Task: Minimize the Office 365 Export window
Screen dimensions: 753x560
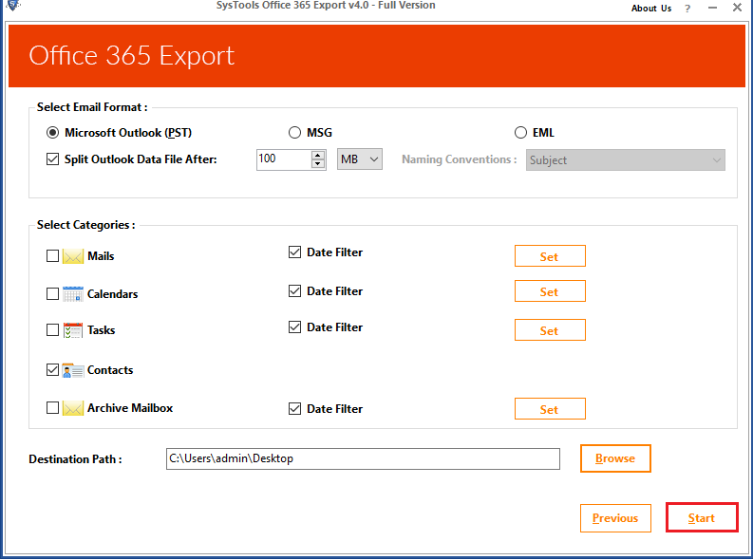Action: click(x=713, y=8)
